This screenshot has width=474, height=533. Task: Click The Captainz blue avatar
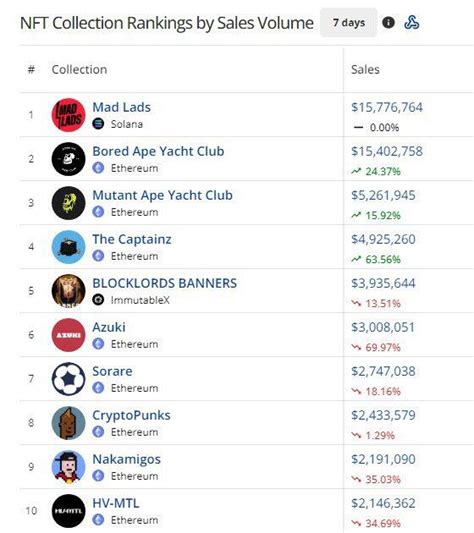tap(68, 247)
